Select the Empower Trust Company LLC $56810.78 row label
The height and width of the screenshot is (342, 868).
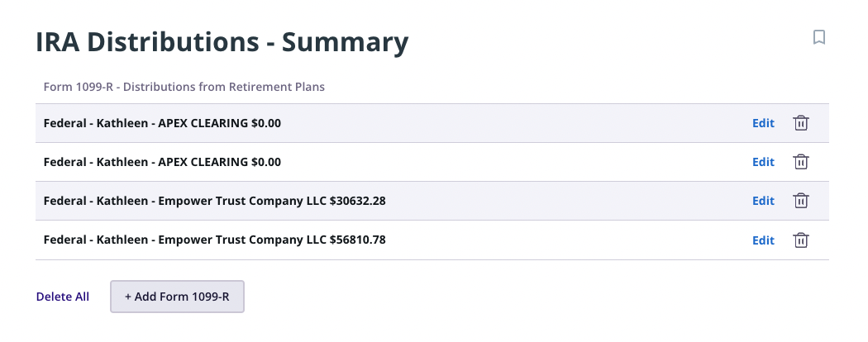click(x=214, y=240)
